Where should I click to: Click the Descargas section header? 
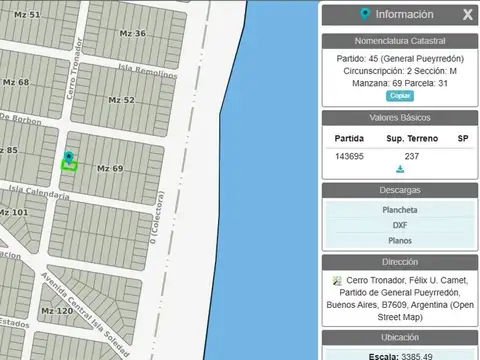tap(400, 190)
